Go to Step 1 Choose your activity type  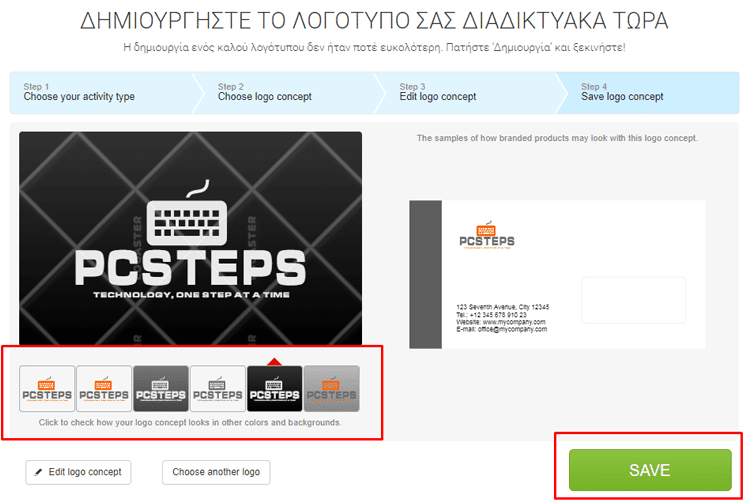(x=101, y=93)
